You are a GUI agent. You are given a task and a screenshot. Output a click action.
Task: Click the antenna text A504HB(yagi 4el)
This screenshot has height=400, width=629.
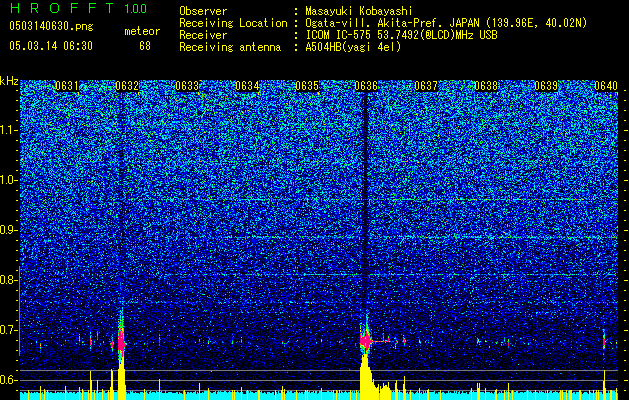tap(353, 47)
